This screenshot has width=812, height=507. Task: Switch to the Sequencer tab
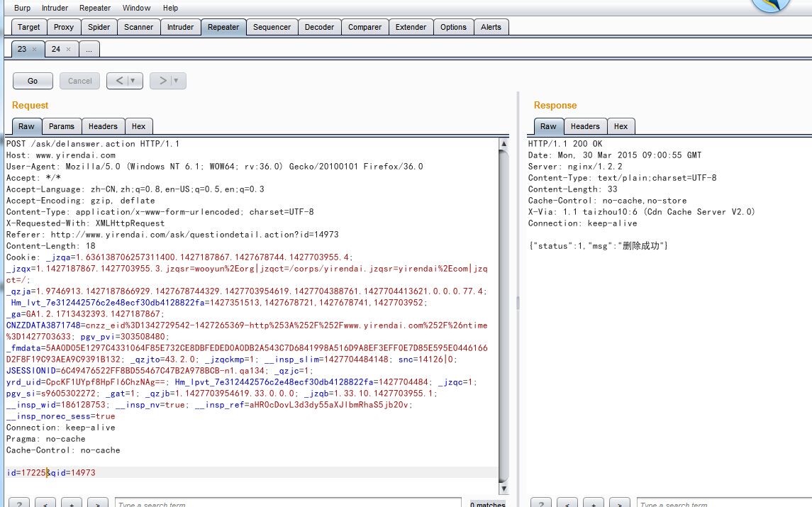[x=272, y=27]
